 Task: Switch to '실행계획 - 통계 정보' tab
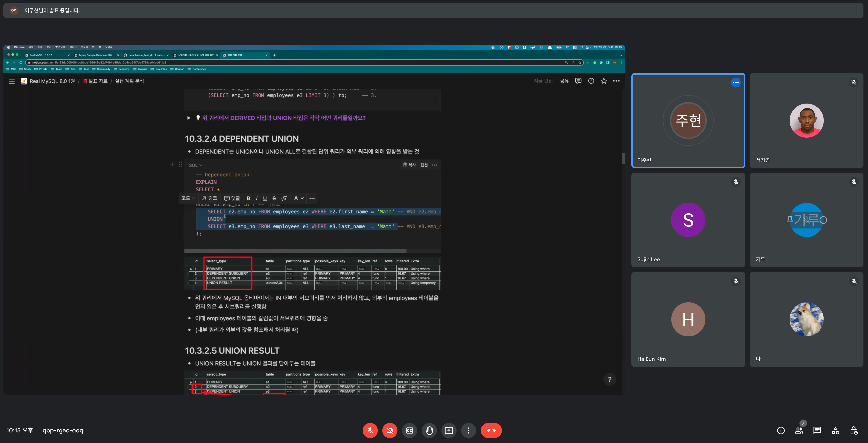point(196,55)
